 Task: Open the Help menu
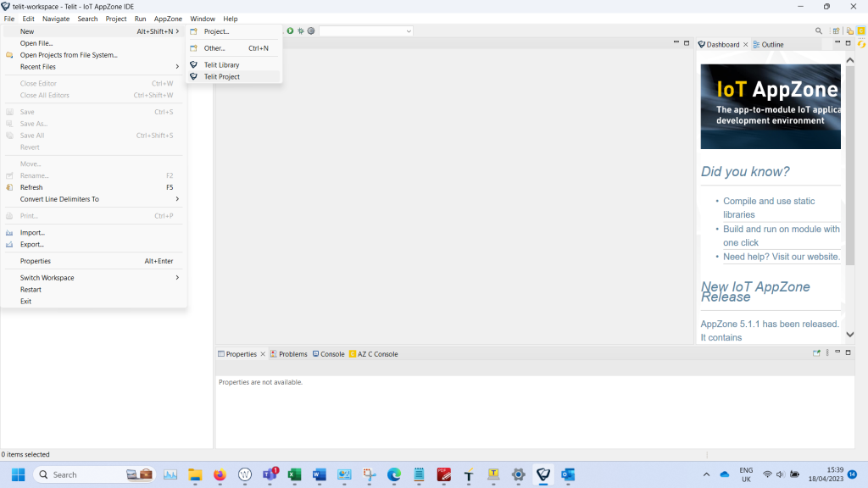pyautogui.click(x=231, y=19)
